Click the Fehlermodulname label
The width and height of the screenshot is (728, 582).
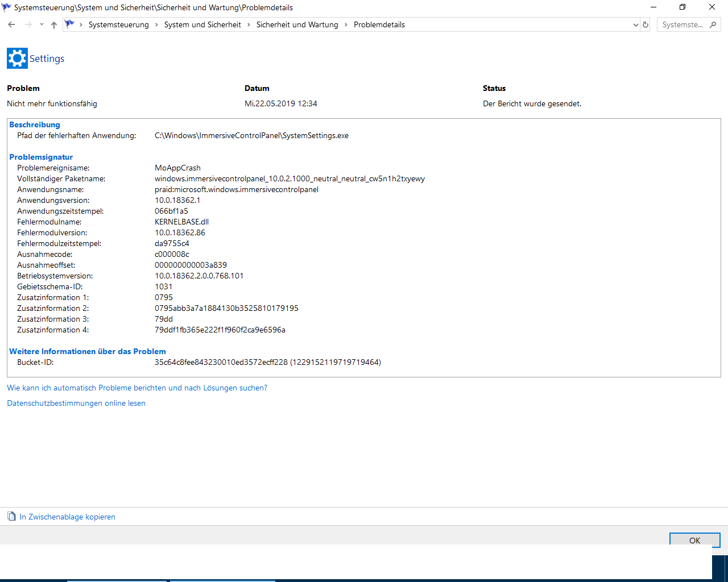49,222
